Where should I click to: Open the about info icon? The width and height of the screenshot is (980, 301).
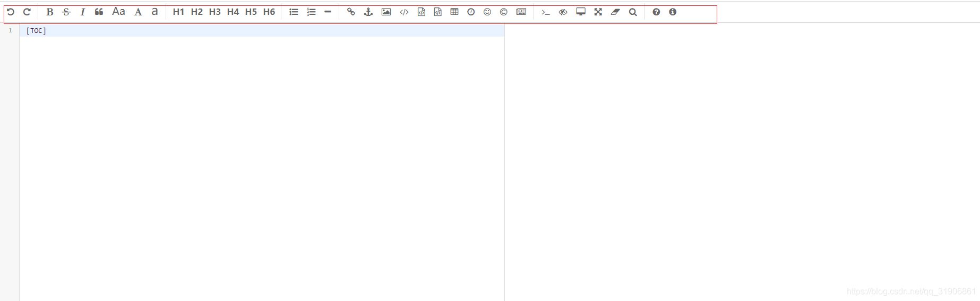(x=673, y=12)
